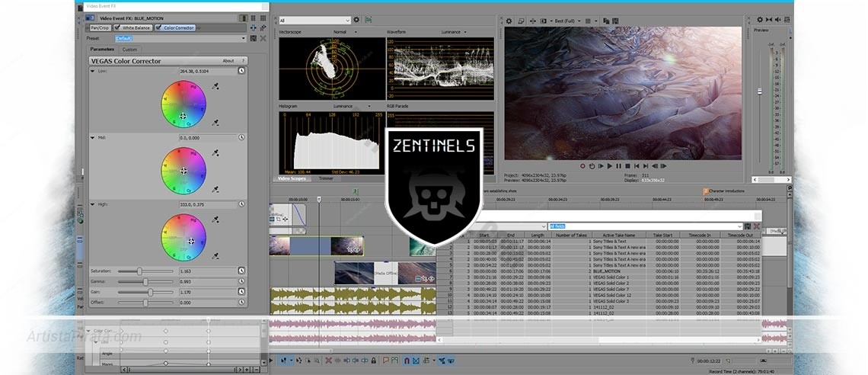Click the Saturation value field 1.163
This screenshot has height=375, width=868.
point(208,271)
